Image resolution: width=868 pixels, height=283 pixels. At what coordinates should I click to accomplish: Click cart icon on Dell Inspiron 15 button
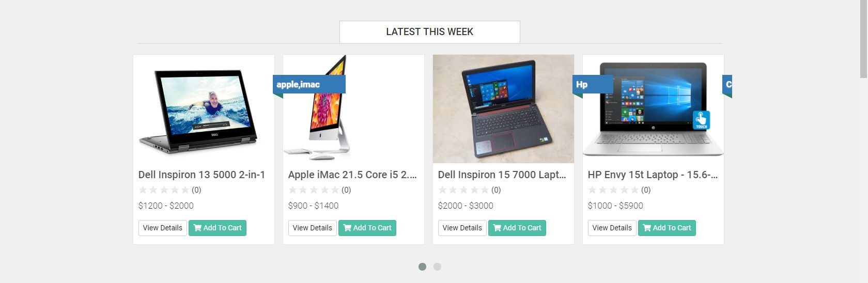tap(497, 228)
